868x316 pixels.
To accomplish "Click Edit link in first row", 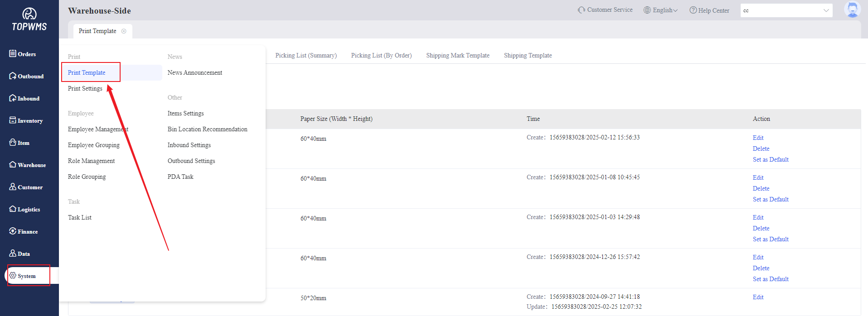I will [x=758, y=138].
